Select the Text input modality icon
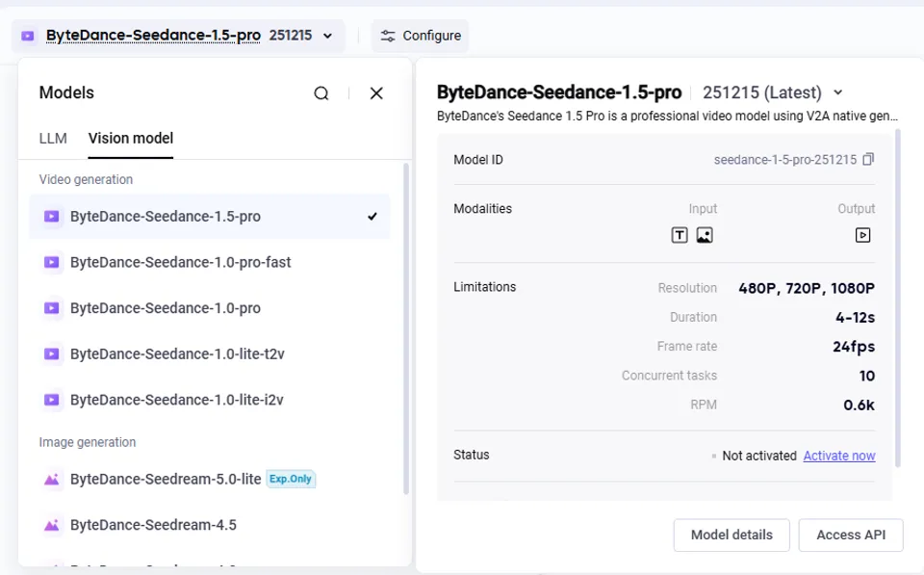Image resolution: width=924 pixels, height=575 pixels. click(680, 234)
